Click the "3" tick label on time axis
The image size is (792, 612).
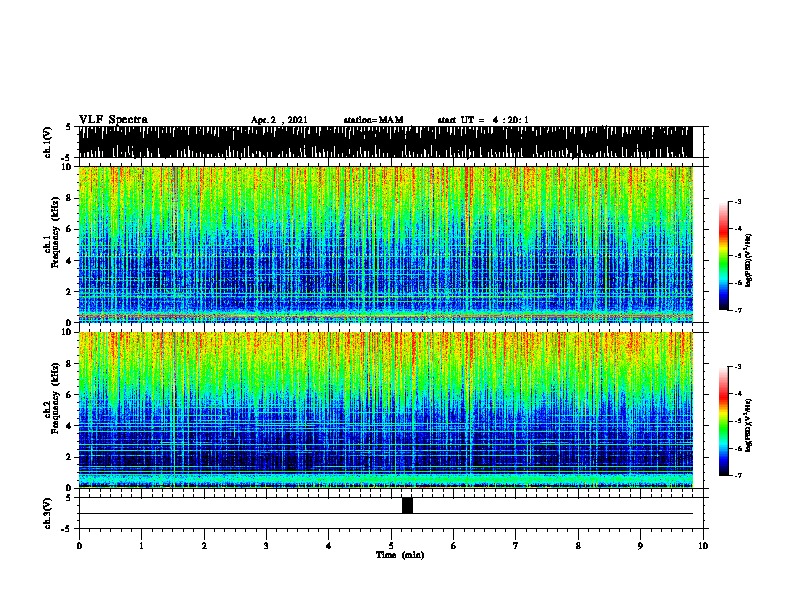(266, 546)
